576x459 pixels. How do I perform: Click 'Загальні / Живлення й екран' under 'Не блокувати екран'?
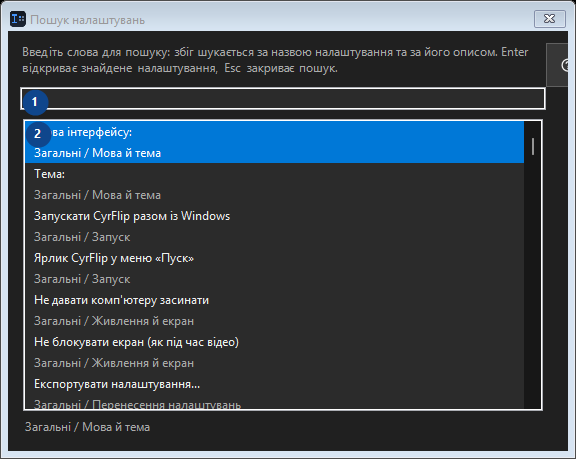coord(114,363)
